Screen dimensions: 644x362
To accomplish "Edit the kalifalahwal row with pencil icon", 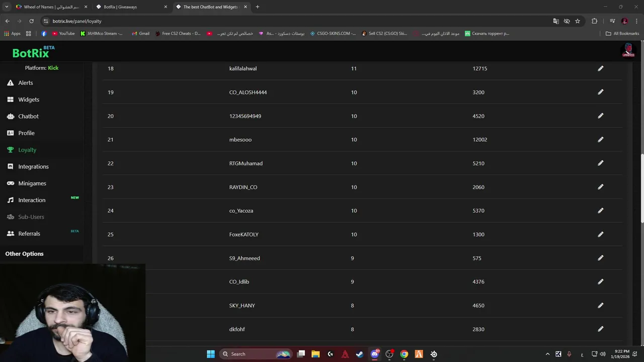I will click(600, 68).
